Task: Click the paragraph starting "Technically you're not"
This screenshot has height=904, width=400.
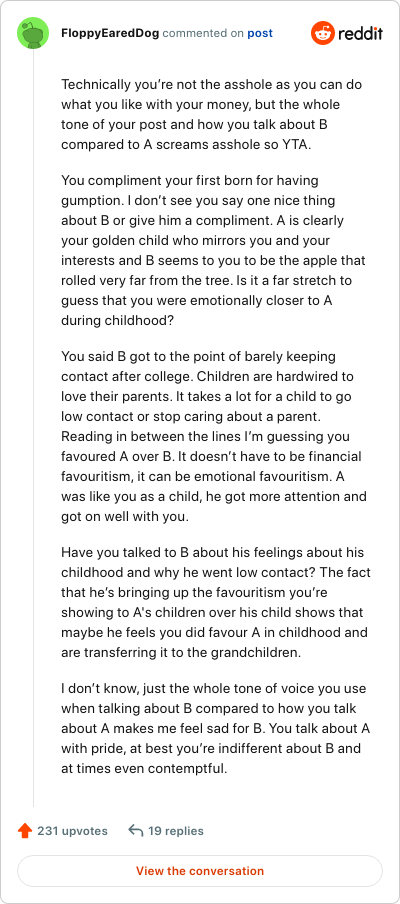Action: pos(213,114)
